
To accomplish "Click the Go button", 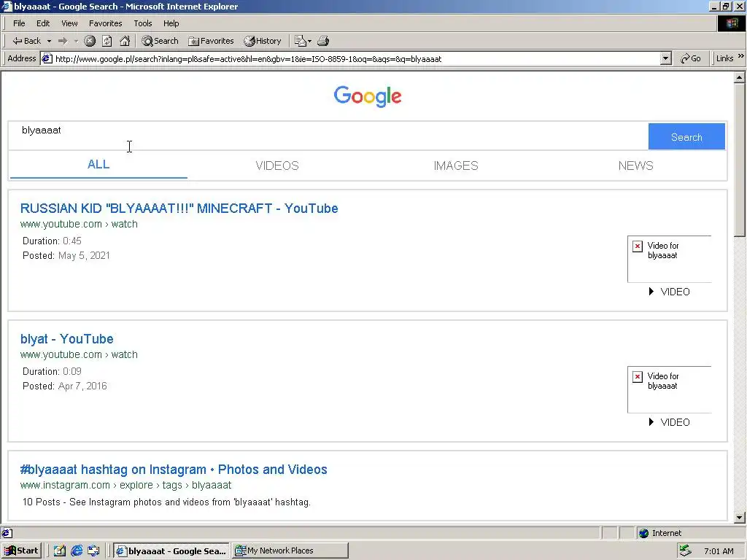I will (690, 58).
